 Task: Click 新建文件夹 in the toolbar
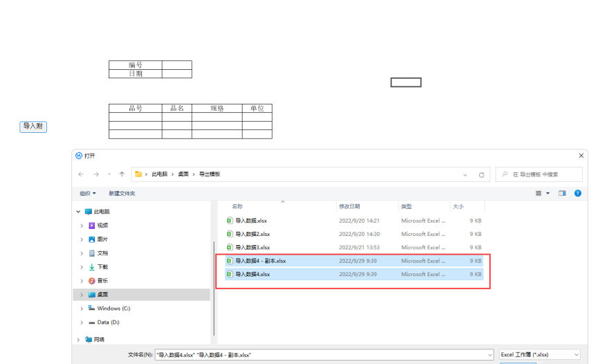(122, 193)
